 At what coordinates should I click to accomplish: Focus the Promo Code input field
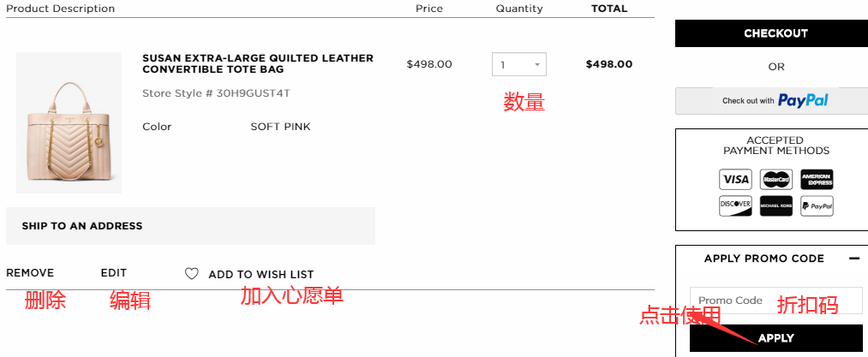click(775, 300)
